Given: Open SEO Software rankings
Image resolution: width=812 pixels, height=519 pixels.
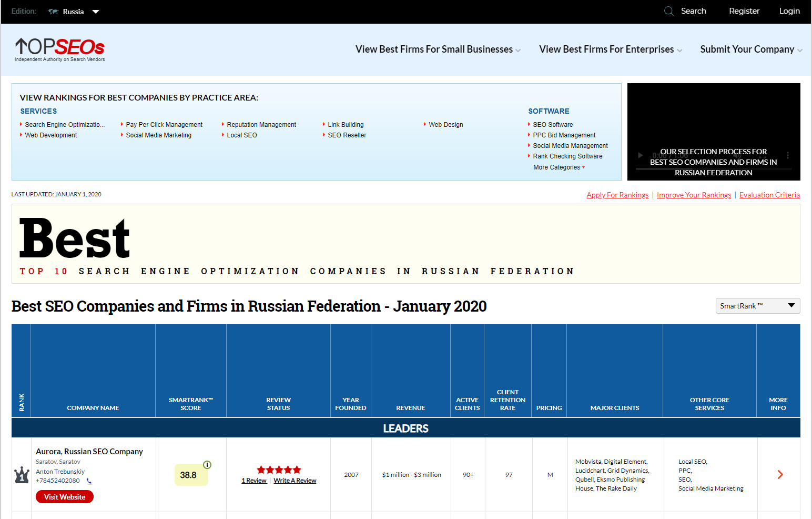Looking at the screenshot, I should pyautogui.click(x=553, y=125).
